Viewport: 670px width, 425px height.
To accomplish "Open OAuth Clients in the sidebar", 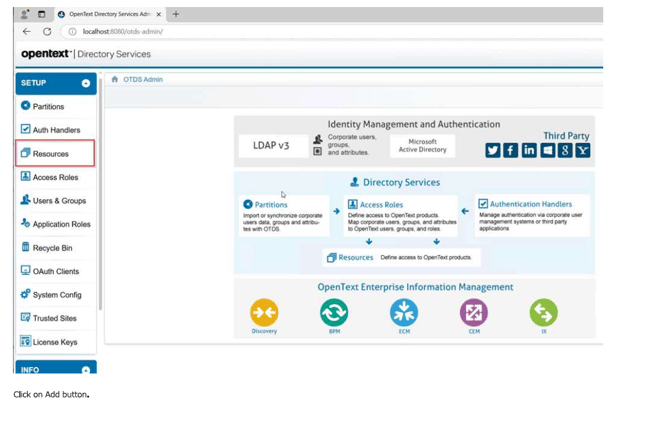I will point(55,271).
